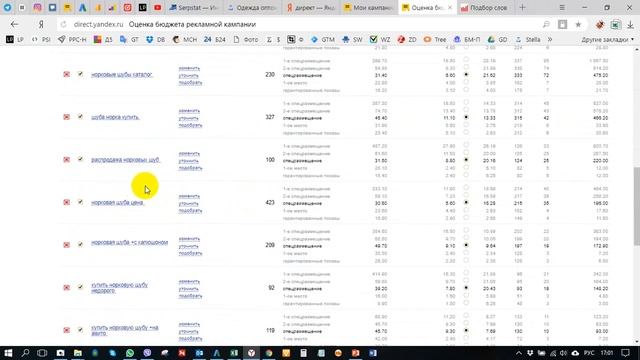Remove the 'норковая шуба +с капюшоном' row
This screenshot has width=640, height=360.
[67, 245]
